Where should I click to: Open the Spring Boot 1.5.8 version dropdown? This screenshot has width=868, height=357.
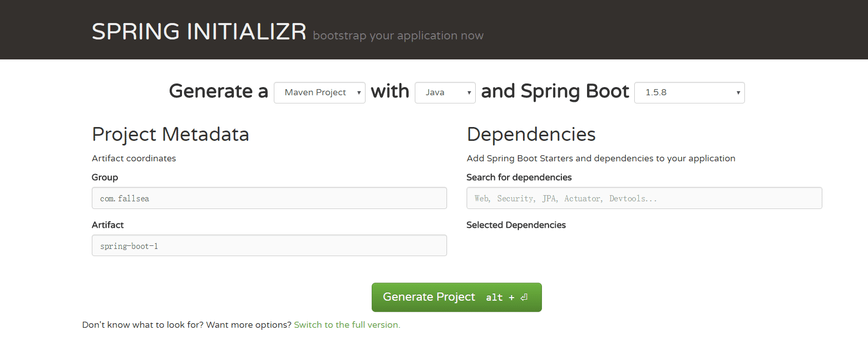[x=689, y=93]
